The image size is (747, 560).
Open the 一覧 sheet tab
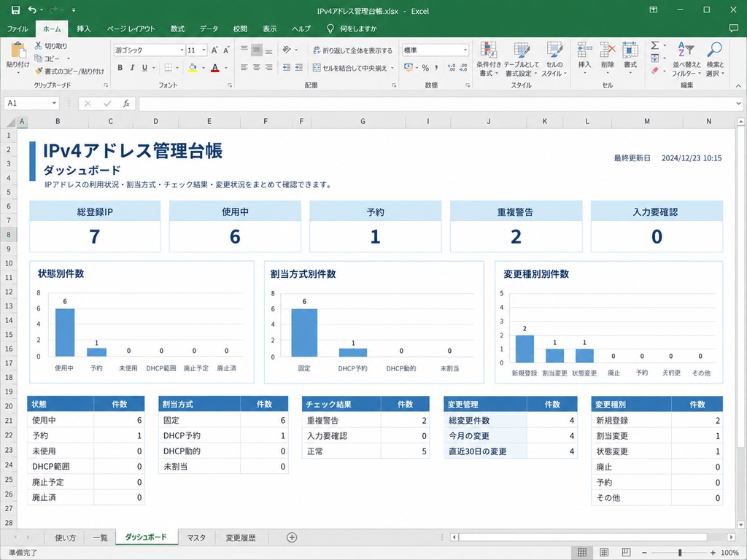[100, 537]
